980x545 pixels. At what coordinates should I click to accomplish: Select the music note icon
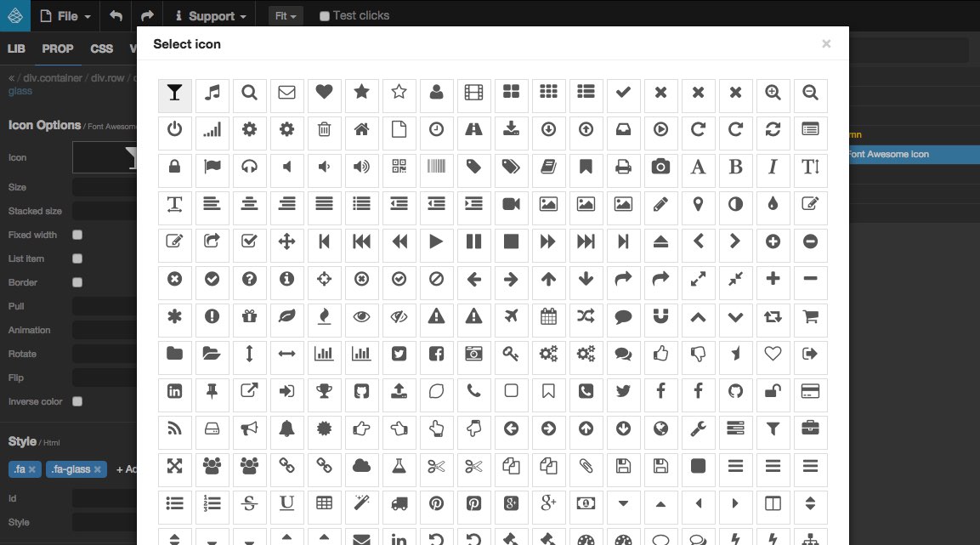(212, 94)
